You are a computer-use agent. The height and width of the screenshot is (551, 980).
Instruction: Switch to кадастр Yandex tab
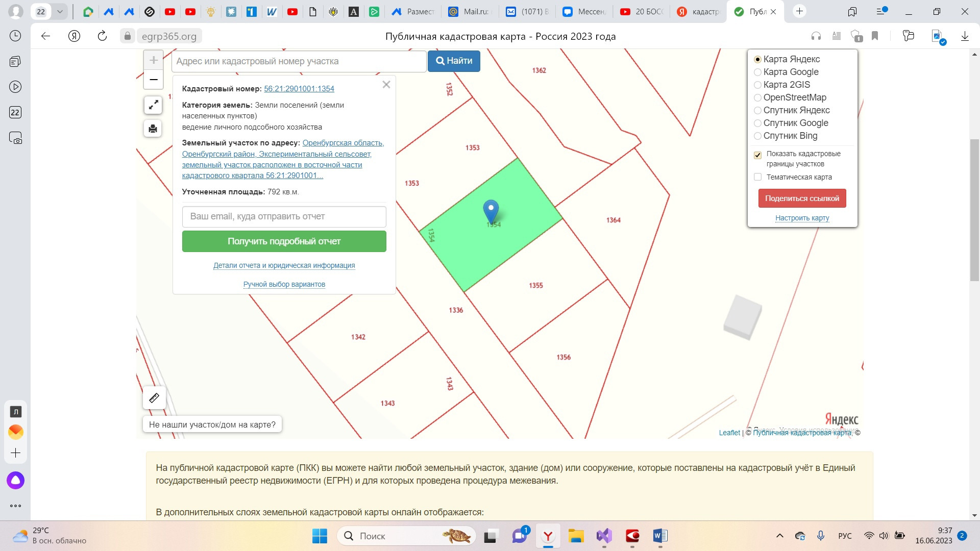[x=699, y=11]
